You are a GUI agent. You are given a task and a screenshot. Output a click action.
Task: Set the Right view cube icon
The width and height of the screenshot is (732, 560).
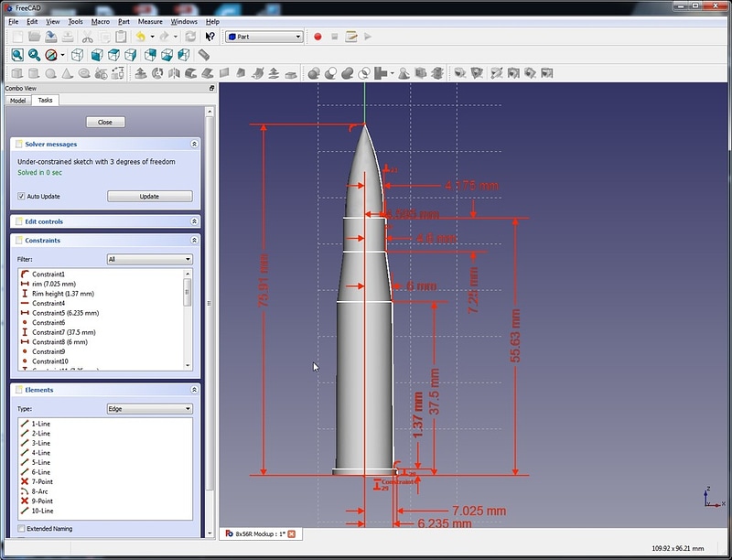tap(130, 55)
